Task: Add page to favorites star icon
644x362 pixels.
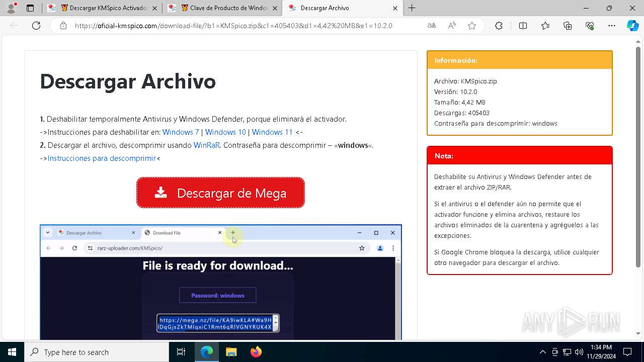Action: coord(472,26)
